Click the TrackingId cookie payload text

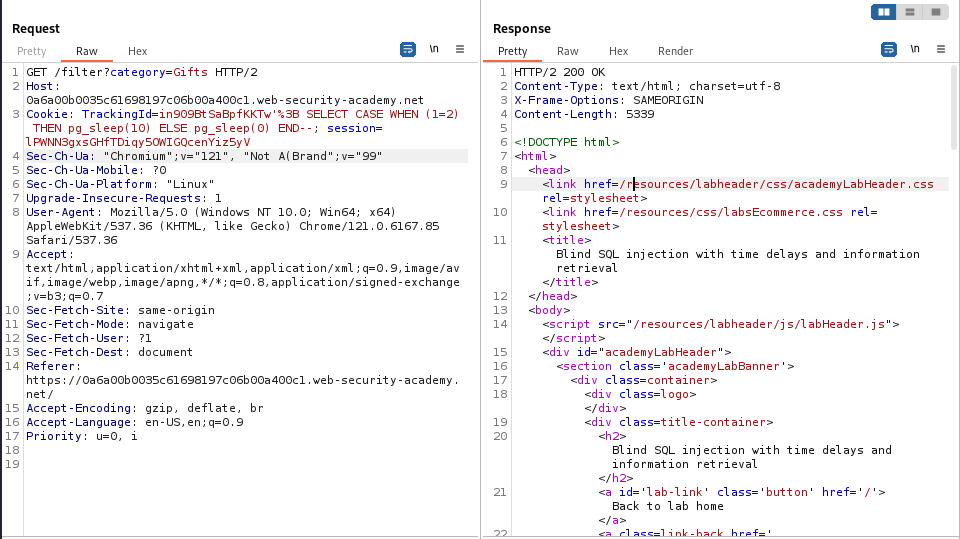(309, 115)
